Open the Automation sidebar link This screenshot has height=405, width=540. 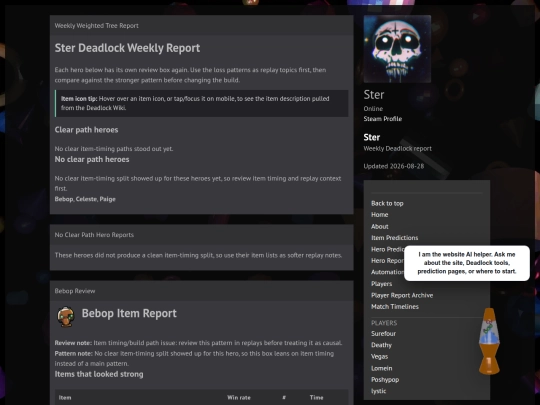coord(388,272)
